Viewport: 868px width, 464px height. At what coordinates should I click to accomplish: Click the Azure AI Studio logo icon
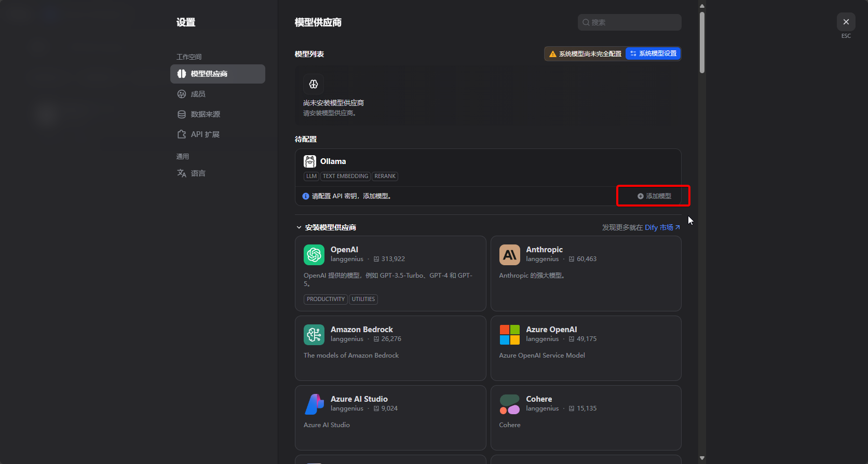click(x=314, y=404)
